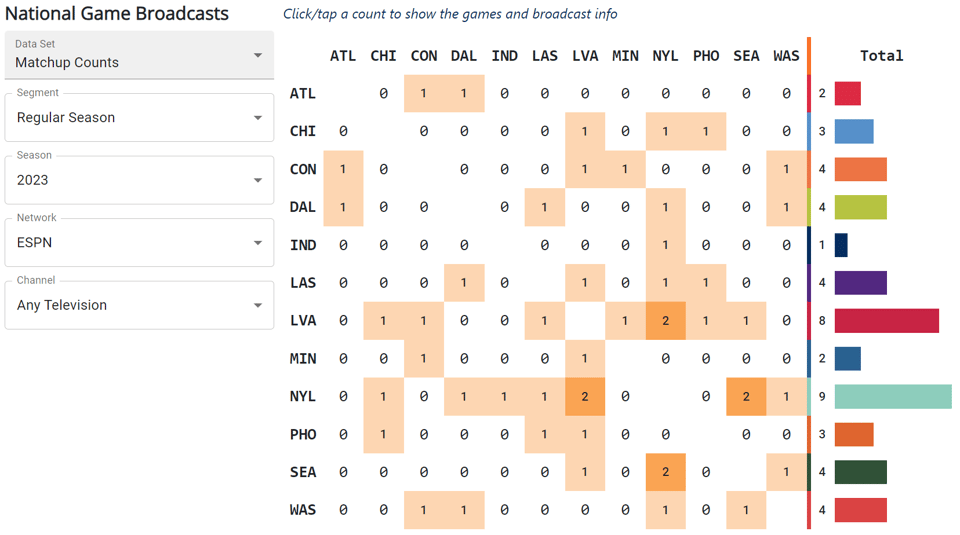Click WAS vs SEA count of 1

pos(746,510)
